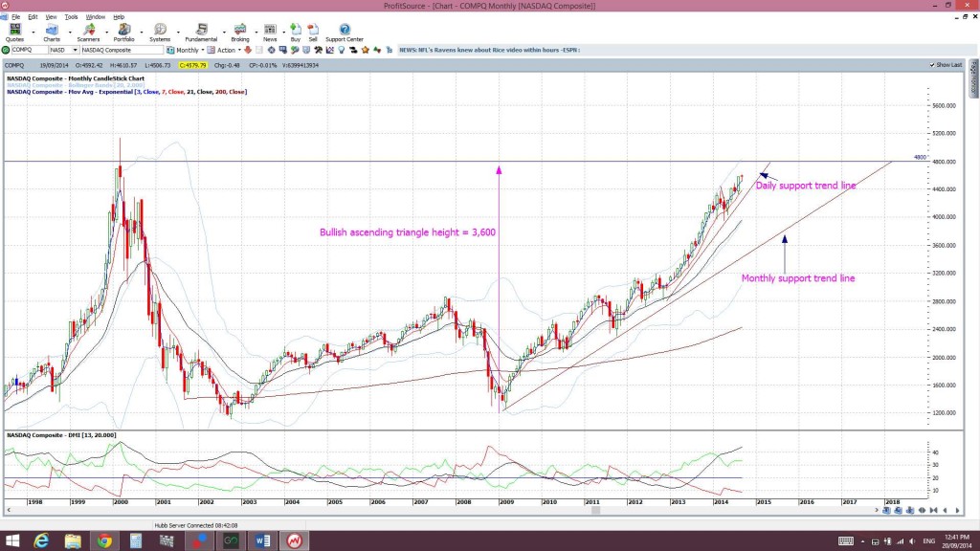The image size is (980, 551).
Task: Select the Daily support trend line label
Action: 806,186
